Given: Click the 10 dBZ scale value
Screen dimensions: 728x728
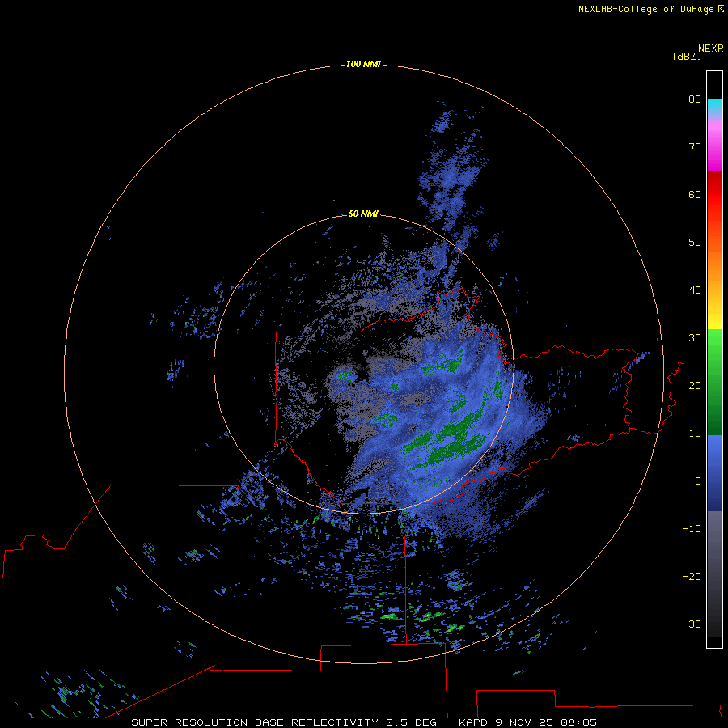Looking at the screenshot, I should click(x=695, y=434).
